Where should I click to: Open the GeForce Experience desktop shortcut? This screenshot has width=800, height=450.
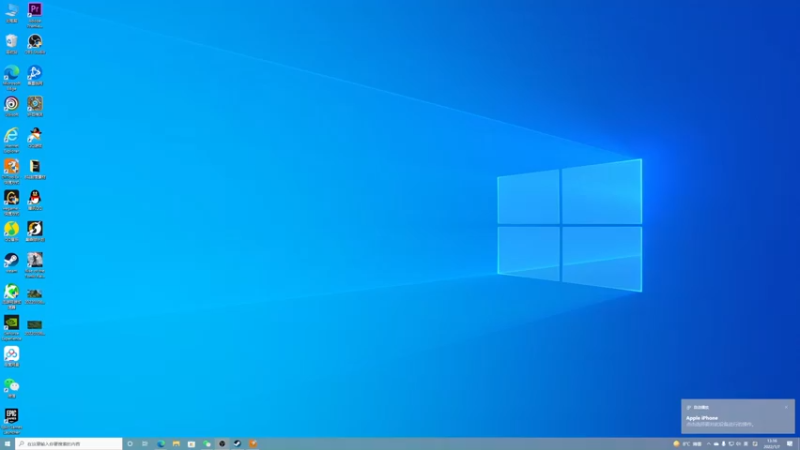point(11,327)
